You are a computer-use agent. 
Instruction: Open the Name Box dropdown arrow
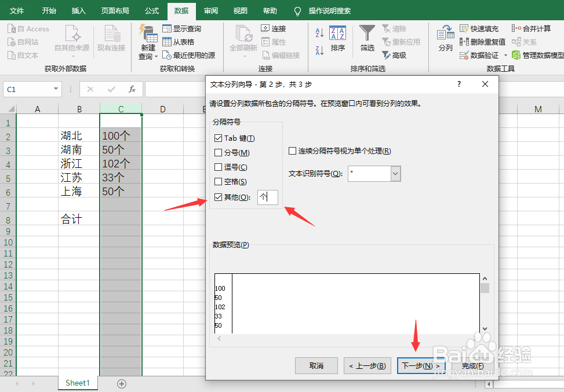56,89
